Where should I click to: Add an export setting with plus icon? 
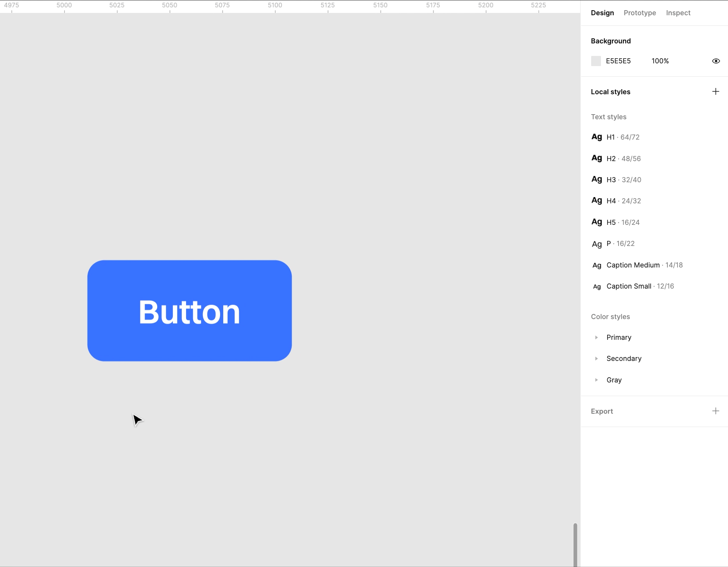[x=715, y=411]
